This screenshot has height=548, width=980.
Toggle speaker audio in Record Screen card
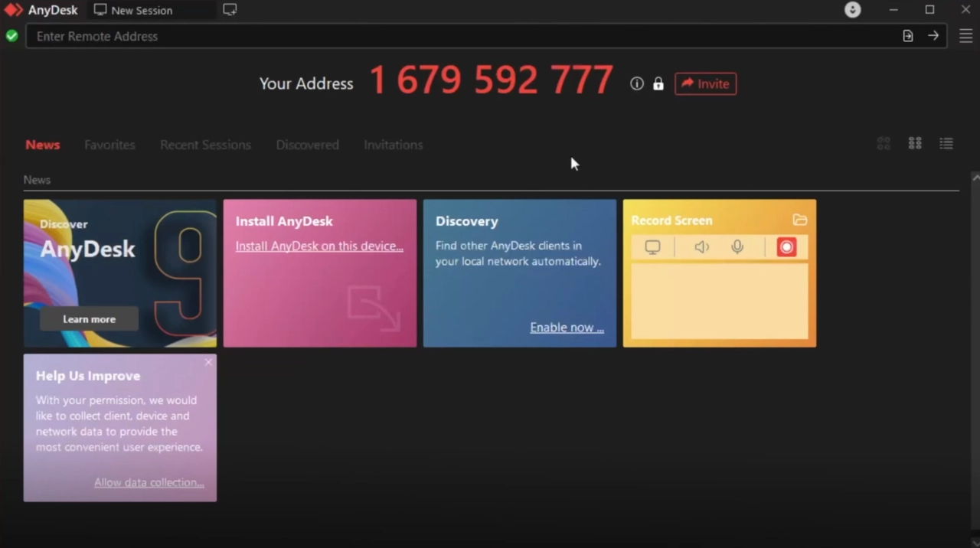coord(701,247)
